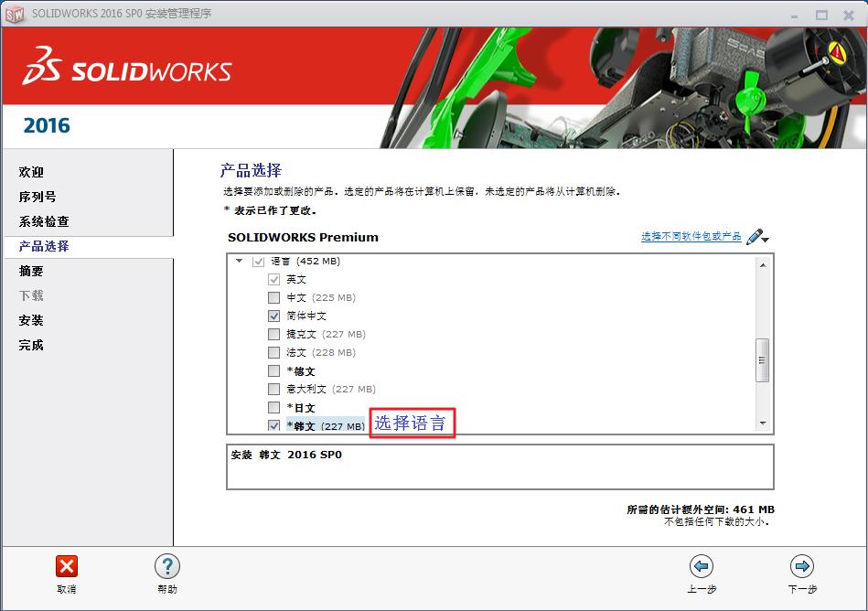Toggle the 英文 language checkbox

[x=273, y=280]
